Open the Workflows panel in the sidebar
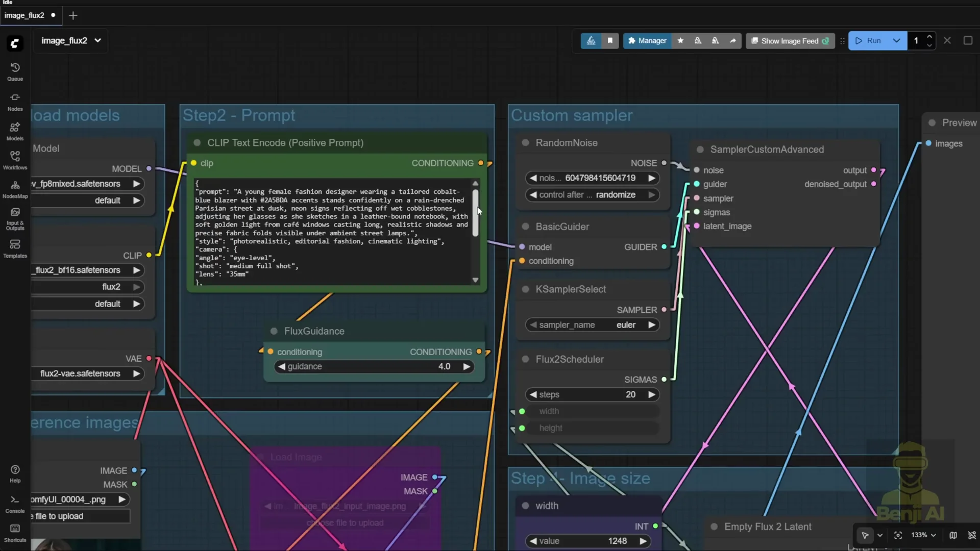The height and width of the screenshot is (551, 980). click(x=15, y=160)
